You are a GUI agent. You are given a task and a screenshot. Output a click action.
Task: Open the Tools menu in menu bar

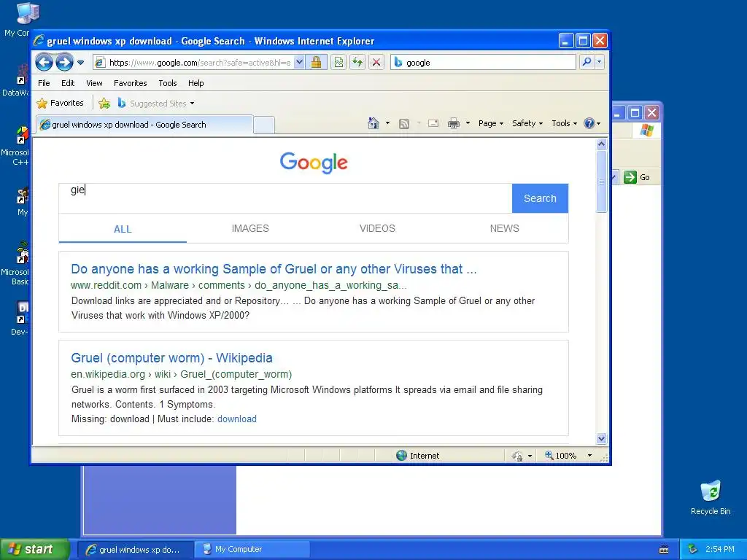(168, 83)
